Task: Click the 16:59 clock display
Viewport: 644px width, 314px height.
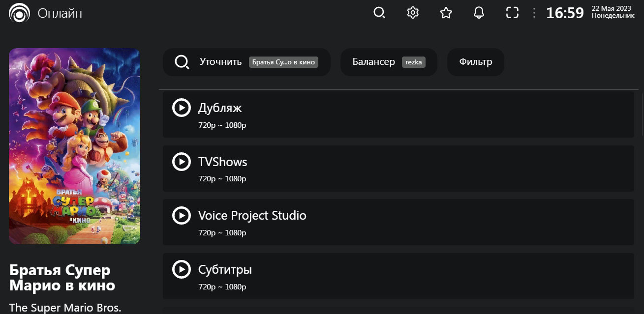Action: tap(565, 13)
